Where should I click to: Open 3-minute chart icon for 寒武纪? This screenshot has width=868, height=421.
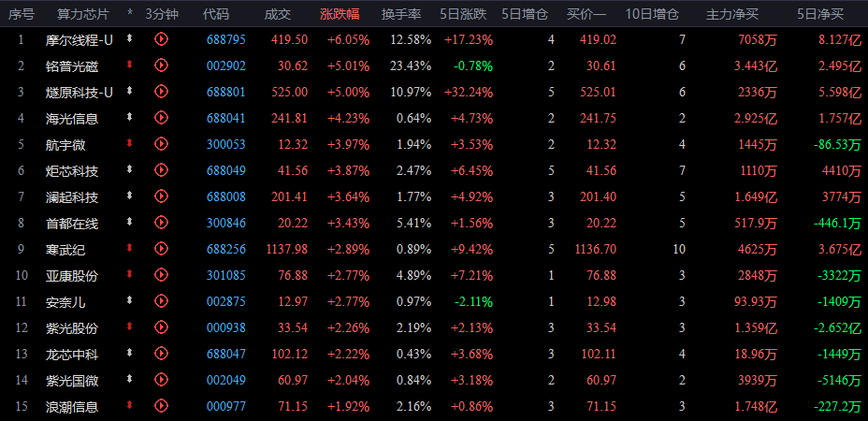(x=161, y=249)
